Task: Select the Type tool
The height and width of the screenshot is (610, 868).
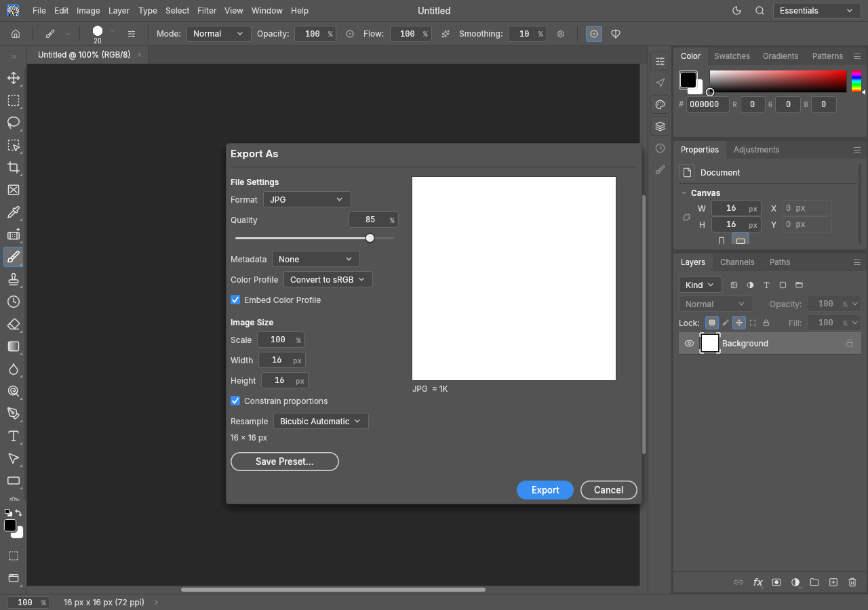Action: pyautogui.click(x=13, y=436)
